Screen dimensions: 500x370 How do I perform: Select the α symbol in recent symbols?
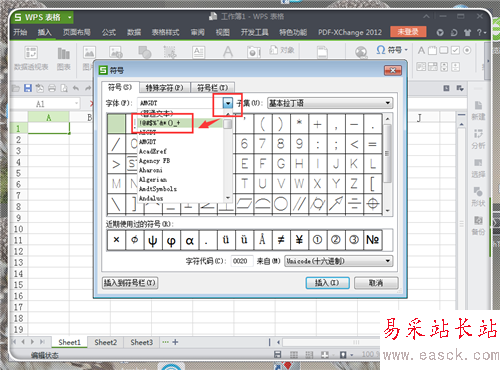[189, 240]
